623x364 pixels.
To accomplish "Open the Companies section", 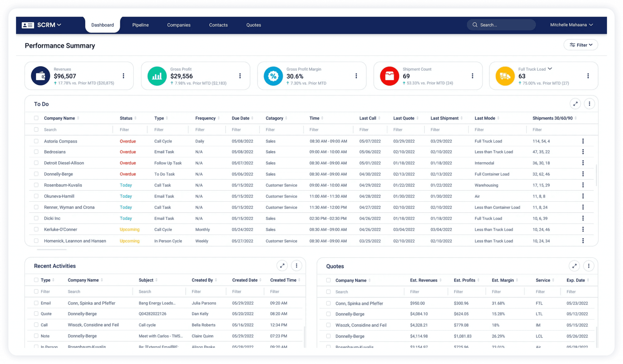I will click(179, 25).
